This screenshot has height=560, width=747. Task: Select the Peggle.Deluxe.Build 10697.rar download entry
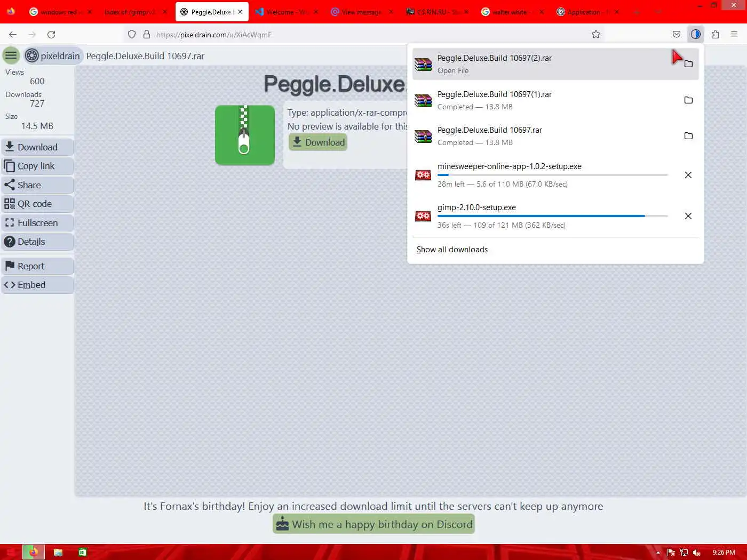544,135
